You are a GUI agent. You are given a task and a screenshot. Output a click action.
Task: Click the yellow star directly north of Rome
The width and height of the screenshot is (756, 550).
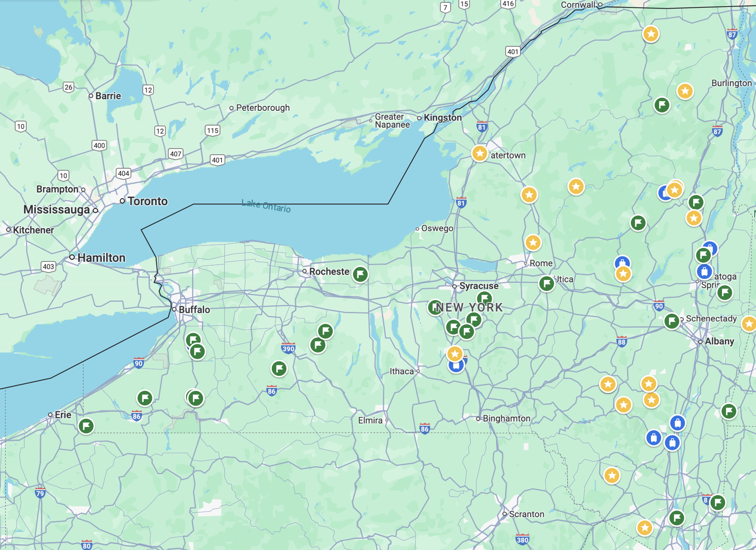[x=533, y=243]
